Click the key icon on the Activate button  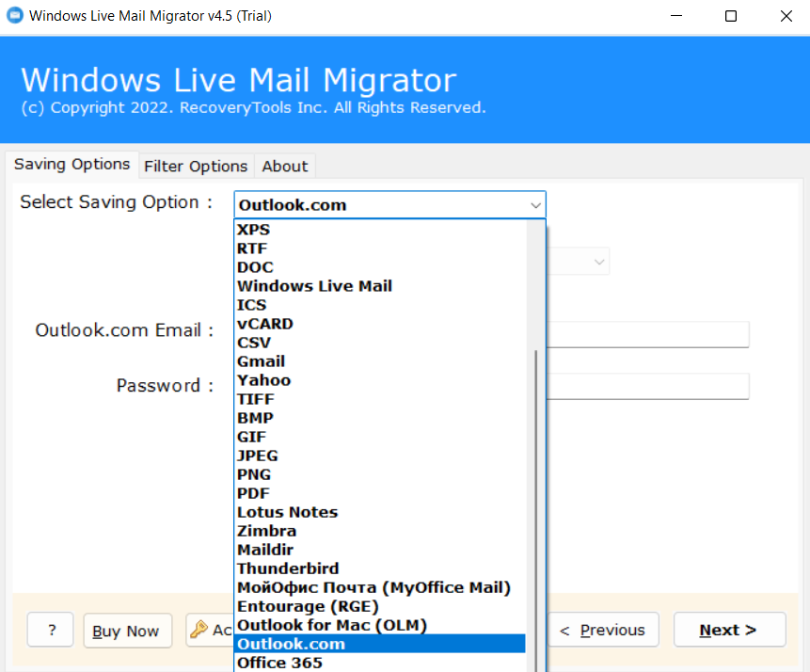[199, 630]
